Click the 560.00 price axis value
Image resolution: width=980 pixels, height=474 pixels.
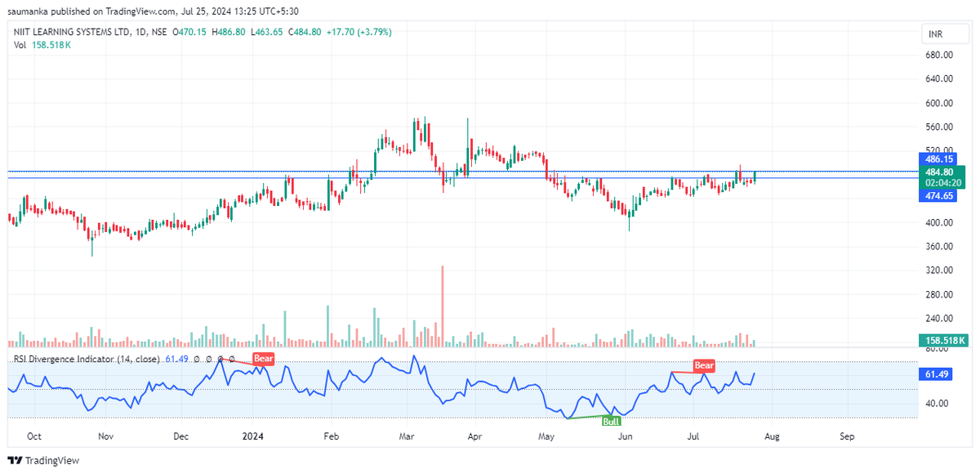tap(939, 127)
